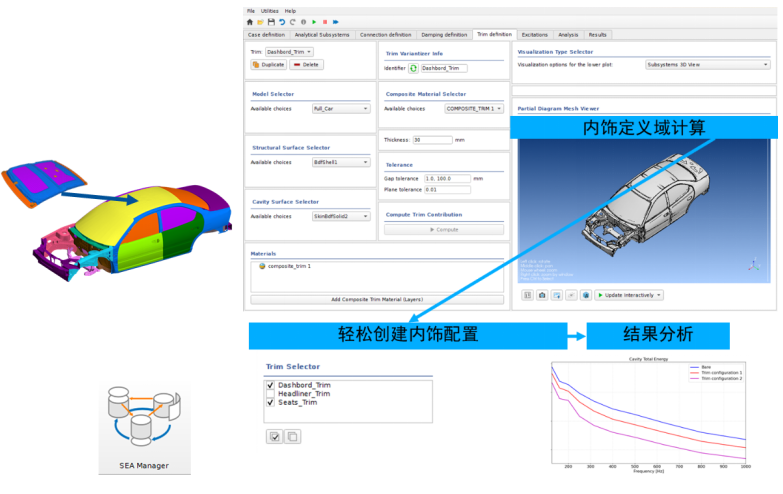This screenshot has width=783, height=494.
Task: Click the green Run play icon
Action: [314, 22]
